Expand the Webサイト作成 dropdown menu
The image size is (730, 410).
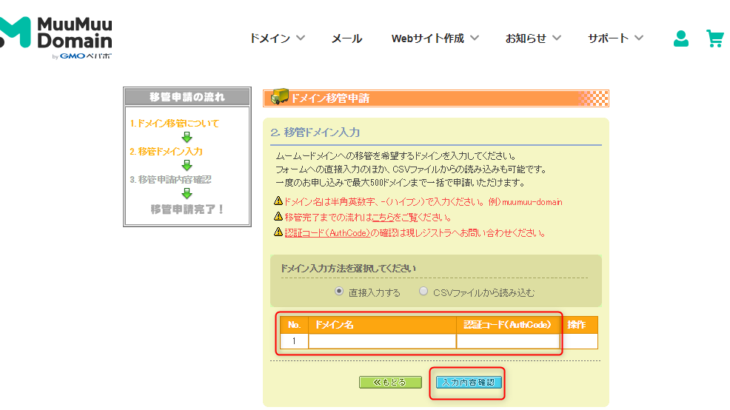435,38
